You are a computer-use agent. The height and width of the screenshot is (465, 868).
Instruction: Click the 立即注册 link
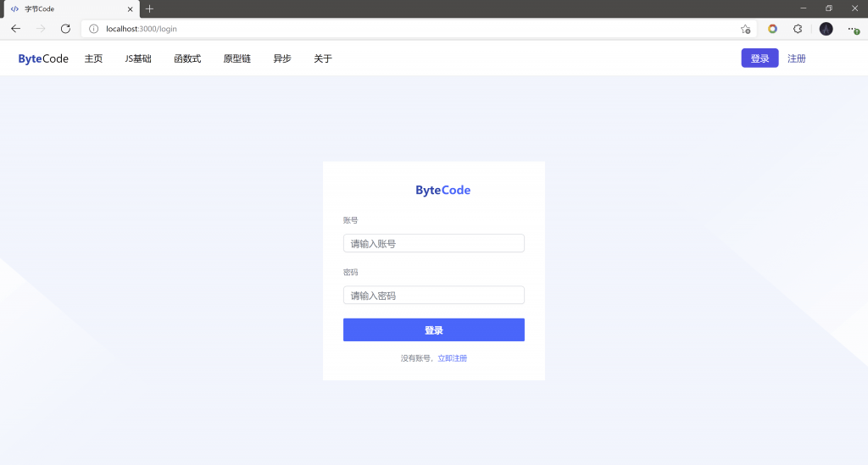coord(453,358)
